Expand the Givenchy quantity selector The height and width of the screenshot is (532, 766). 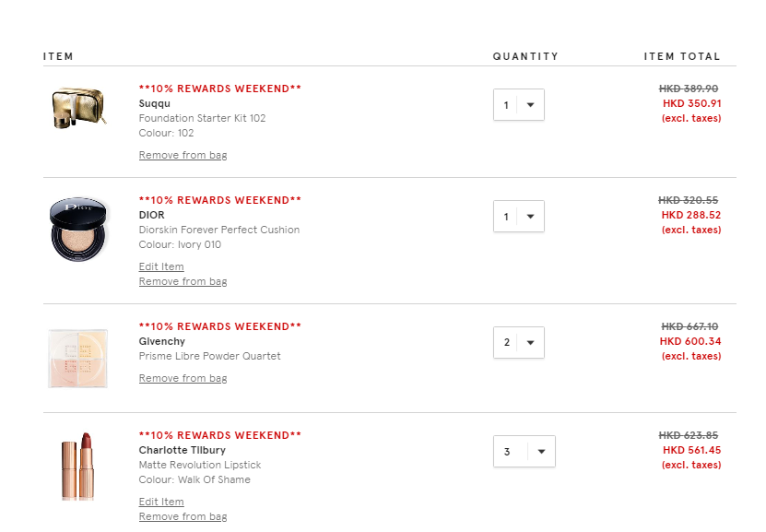[519, 342]
